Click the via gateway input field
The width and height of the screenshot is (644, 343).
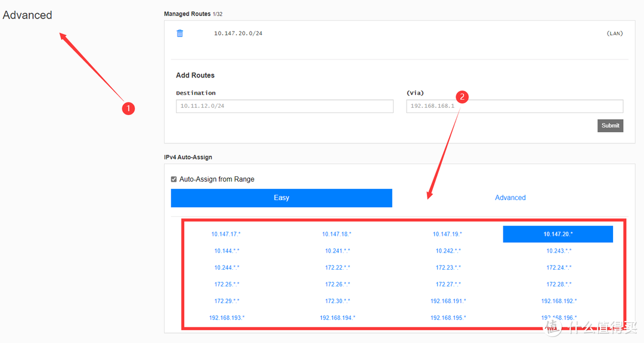tap(514, 106)
